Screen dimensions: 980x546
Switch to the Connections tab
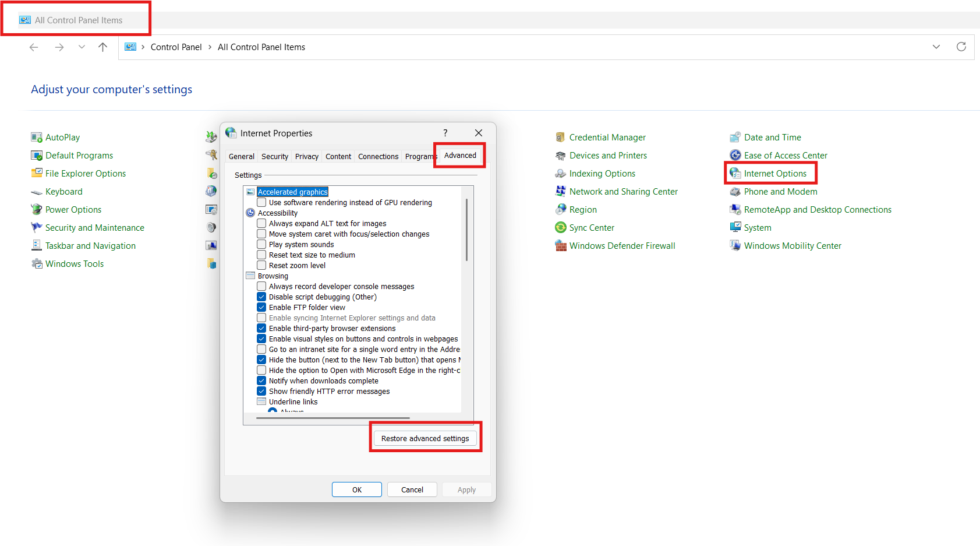pyautogui.click(x=378, y=156)
